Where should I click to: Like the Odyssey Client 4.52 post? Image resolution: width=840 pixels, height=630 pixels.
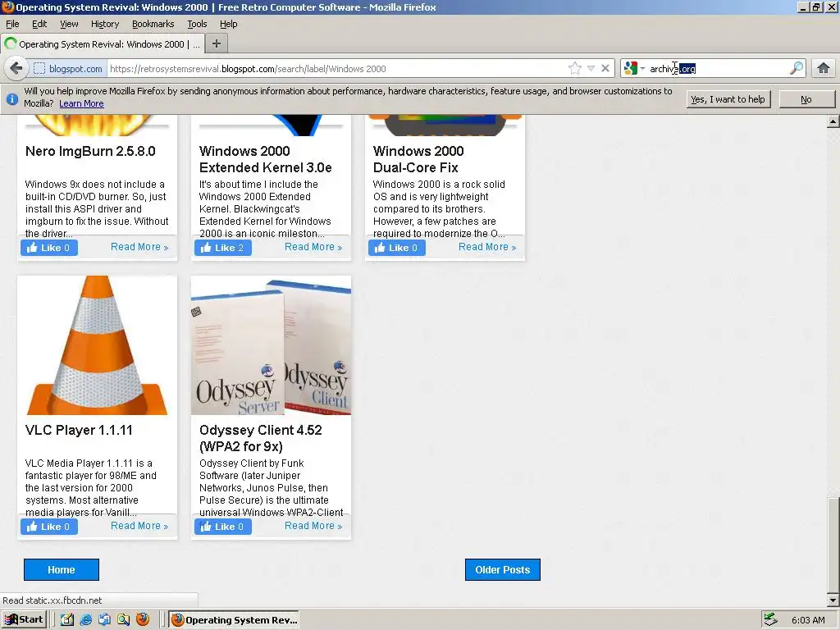click(223, 527)
